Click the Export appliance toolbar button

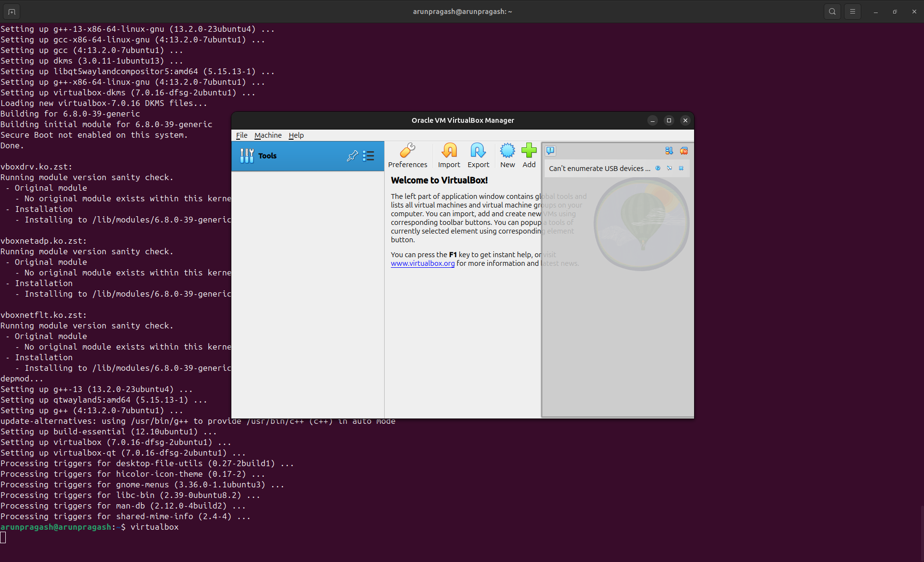478,156
